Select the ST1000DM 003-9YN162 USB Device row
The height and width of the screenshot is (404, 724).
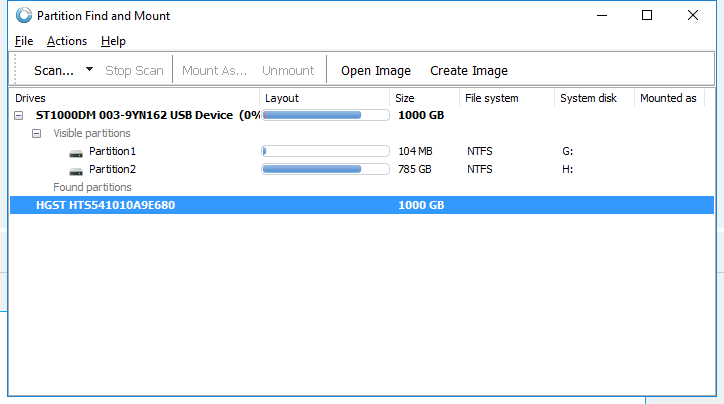[362, 115]
